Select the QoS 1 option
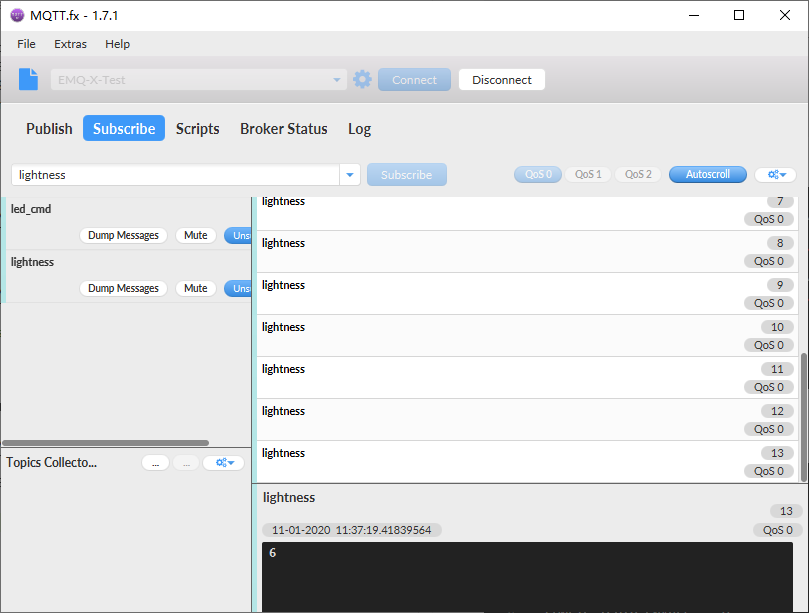The height and width of the screenshot is (613, 809). click(588, 174)
